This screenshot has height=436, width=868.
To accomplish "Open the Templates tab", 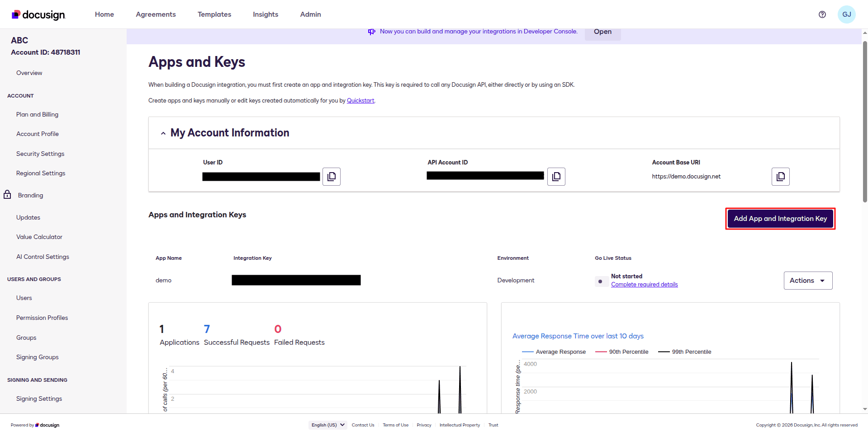I will [214, 14].
